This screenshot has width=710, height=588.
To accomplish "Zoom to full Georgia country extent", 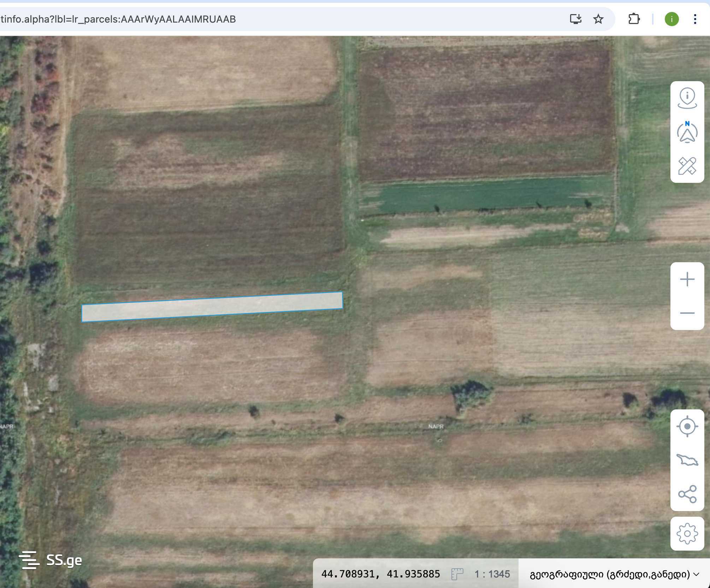I will (687, 460).
